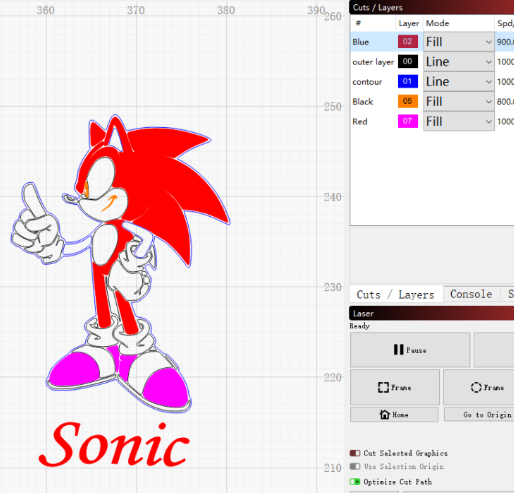Toggle Optimize Cut Path switch
The width and height of the screenshot is (514, 493).
(x=355, y=482)
